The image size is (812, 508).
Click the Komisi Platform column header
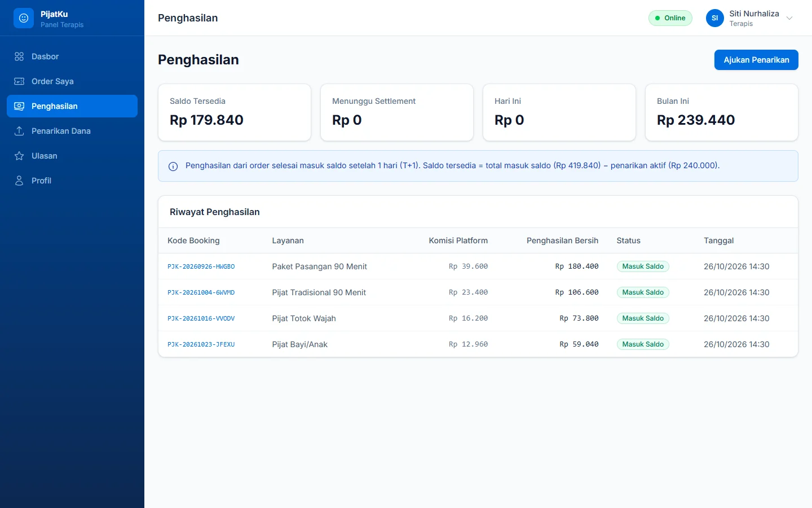point(458,240)
